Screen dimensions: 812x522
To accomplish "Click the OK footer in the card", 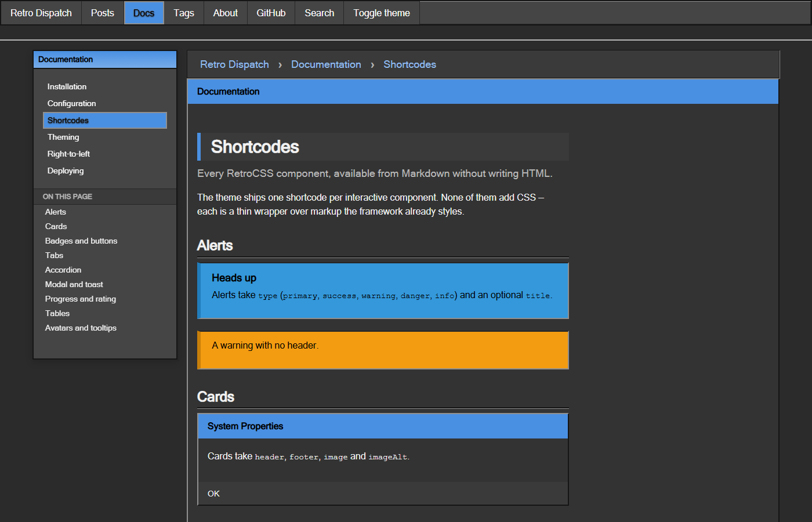I will coord(383,494).
